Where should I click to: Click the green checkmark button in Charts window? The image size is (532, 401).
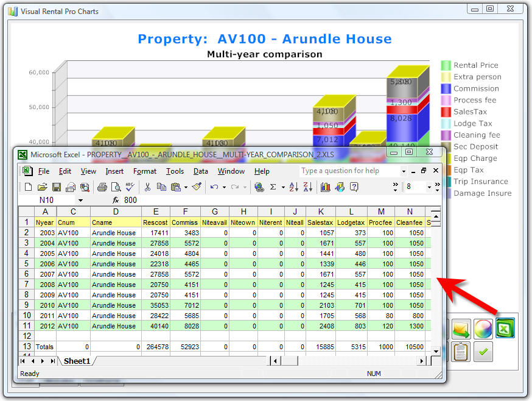click(483, 352)
